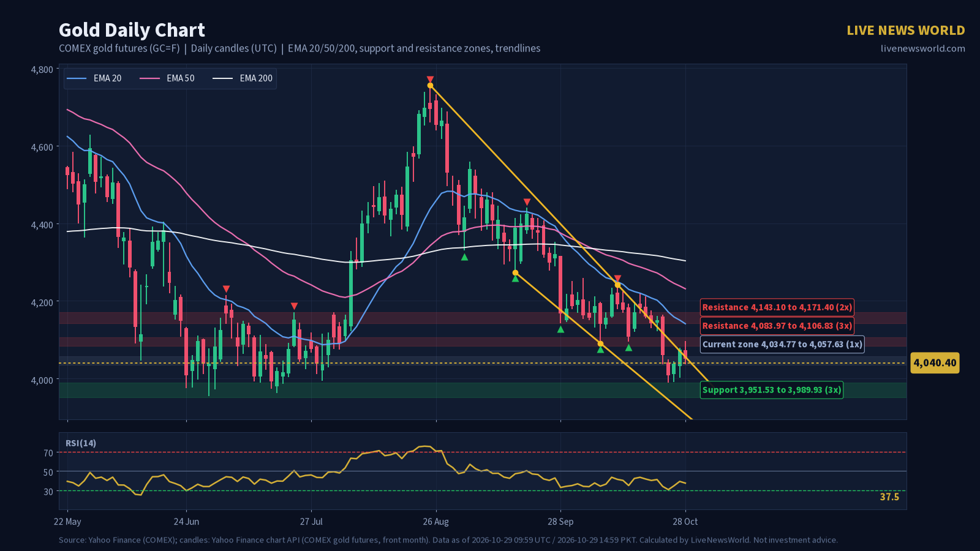Click the 4,000 price axis label
980x551 pixels.
42,380
